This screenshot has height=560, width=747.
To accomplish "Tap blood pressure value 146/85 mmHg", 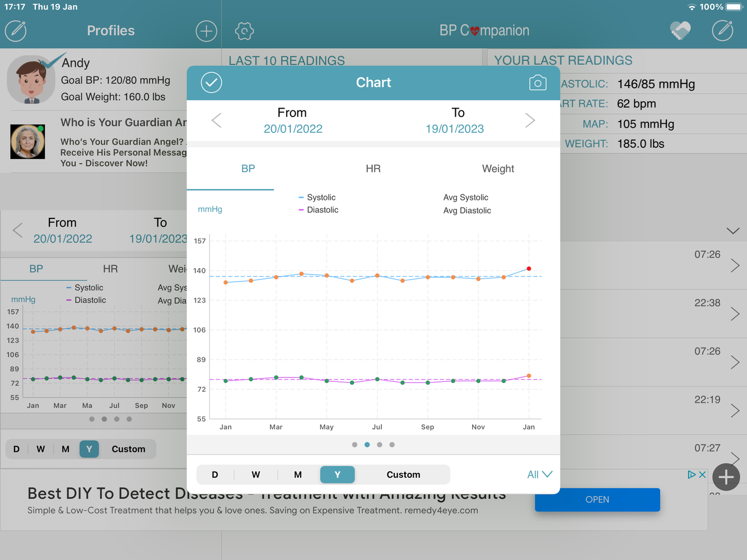I will click(656, 84).
